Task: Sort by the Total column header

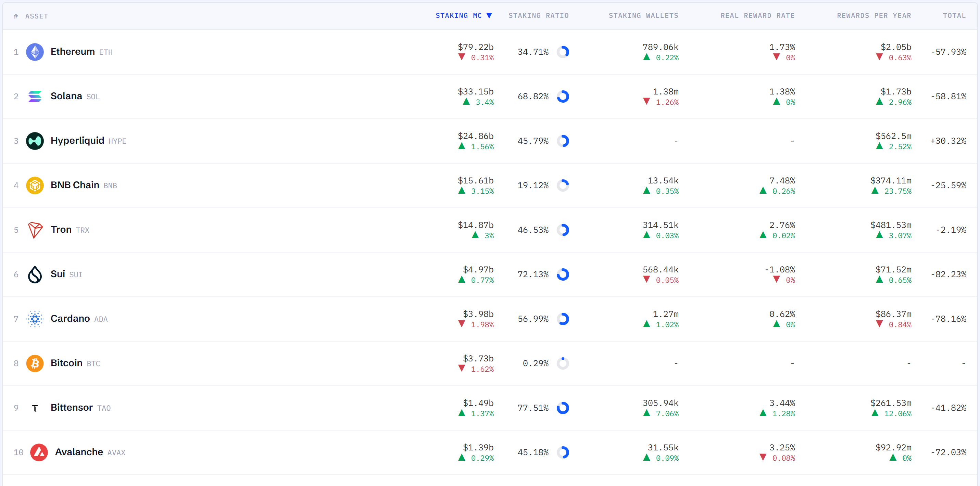Action: point(954,16)
